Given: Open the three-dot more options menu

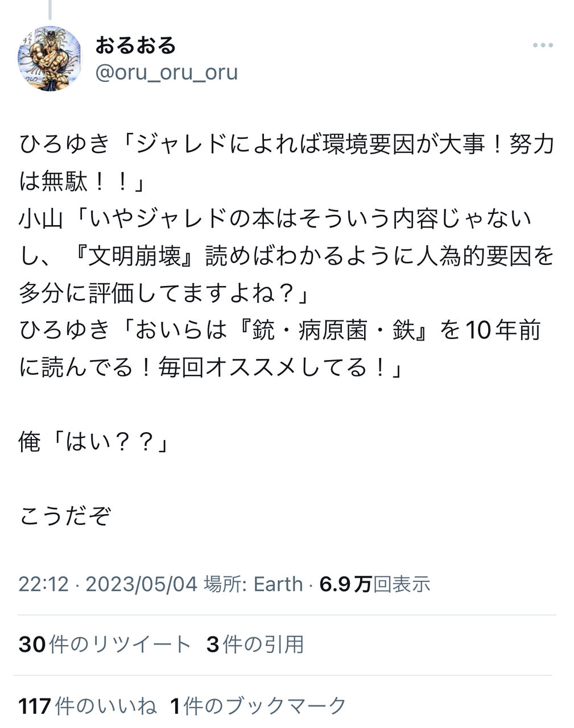Looking at the screenshot, I should tap(543, 45).
